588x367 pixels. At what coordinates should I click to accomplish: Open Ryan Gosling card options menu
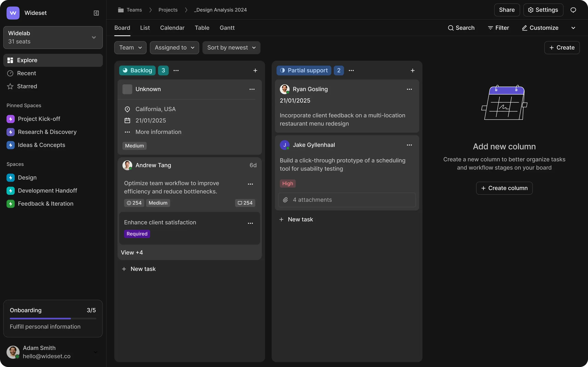point(409,89)
